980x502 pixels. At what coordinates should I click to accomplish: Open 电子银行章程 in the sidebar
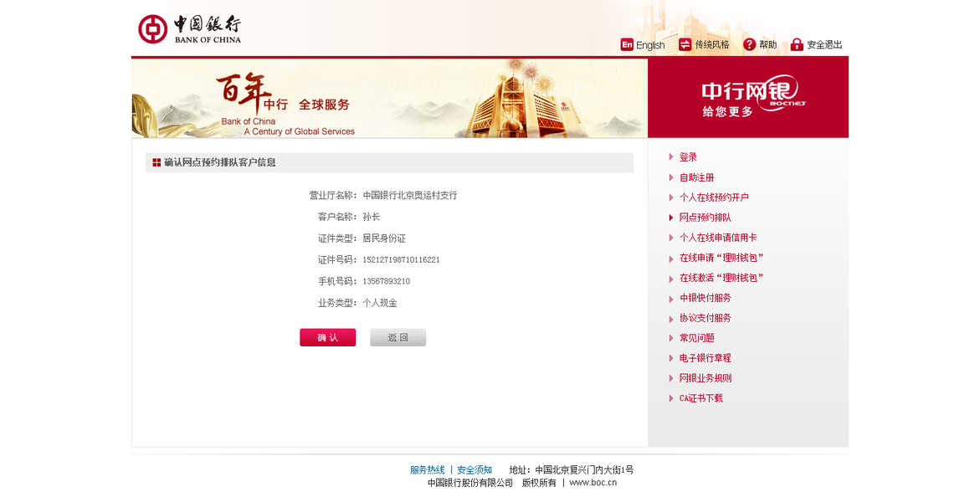705,358
